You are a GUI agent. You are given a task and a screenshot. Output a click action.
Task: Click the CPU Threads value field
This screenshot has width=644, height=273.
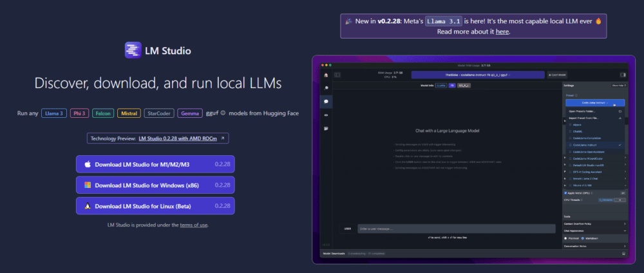[620, 200]
